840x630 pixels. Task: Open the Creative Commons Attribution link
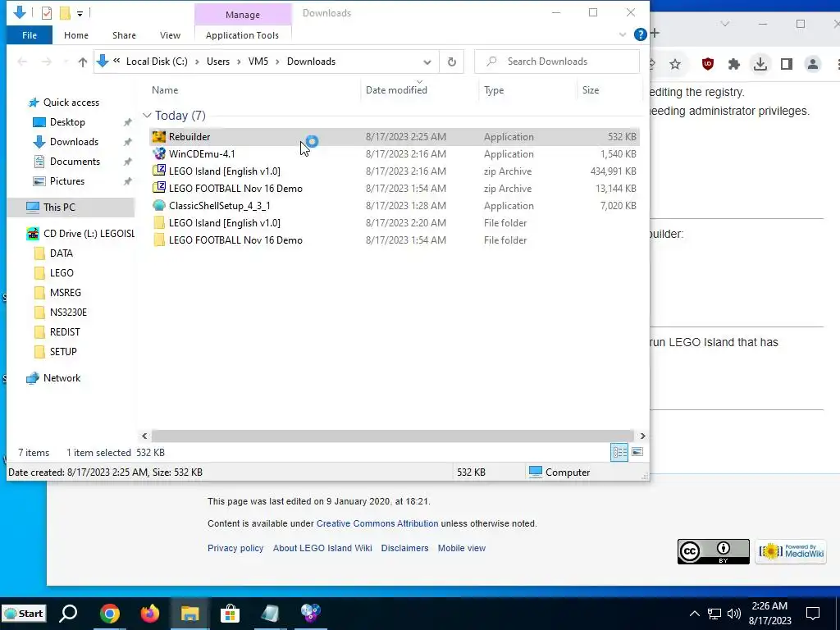pyautogui.click(x=377, y=523)
